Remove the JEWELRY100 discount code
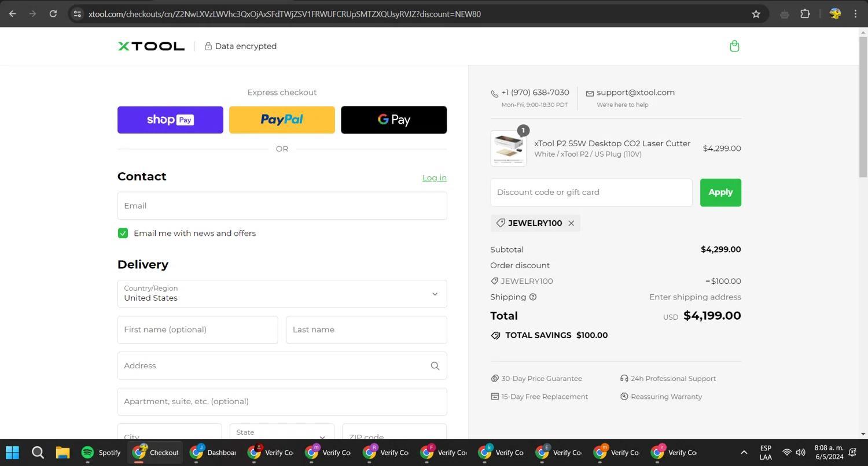This screenshot has width=868, height=466. pyautogui.click(x=571, y=223)
